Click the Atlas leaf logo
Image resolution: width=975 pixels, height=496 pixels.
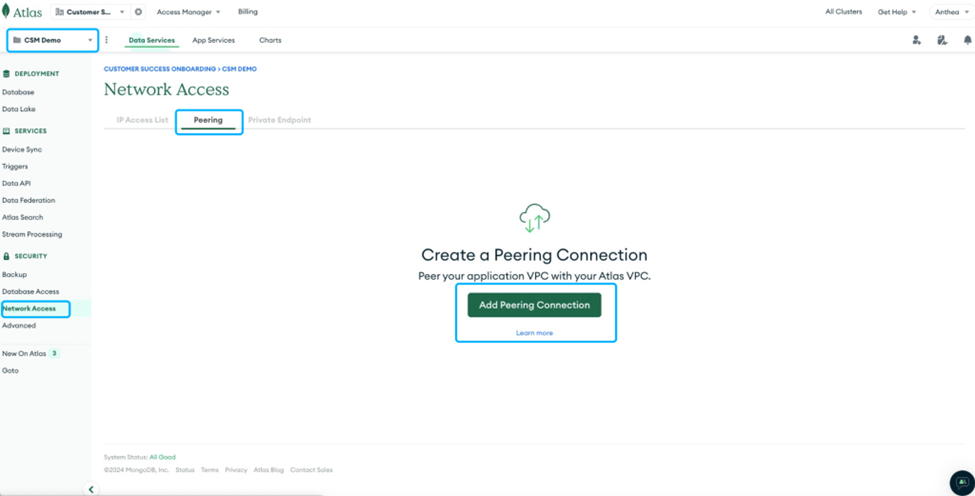click(6, 11)
